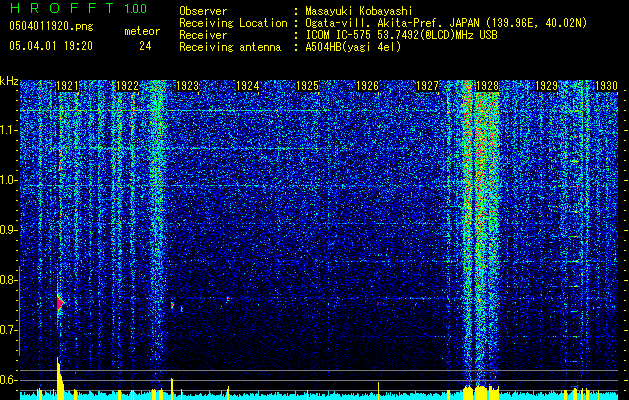629x400 pixels.
Task: Click the 1922 time marker
Action: (128, 86)
